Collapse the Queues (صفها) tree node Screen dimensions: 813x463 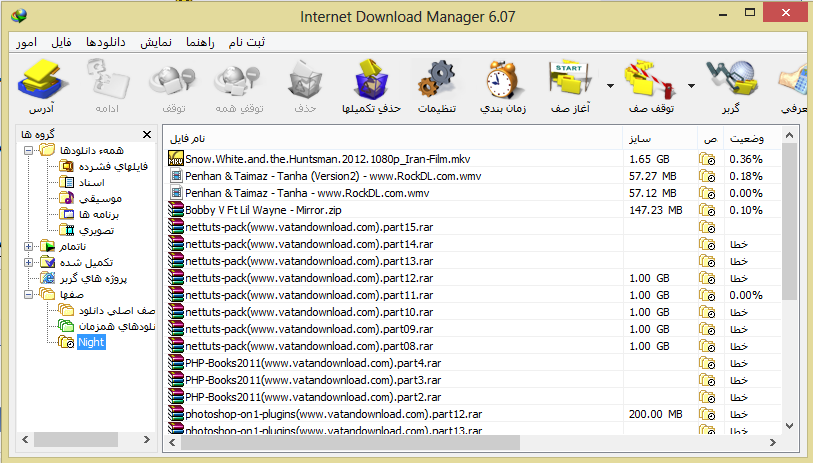pyautogui.click(x=29, y=294)
